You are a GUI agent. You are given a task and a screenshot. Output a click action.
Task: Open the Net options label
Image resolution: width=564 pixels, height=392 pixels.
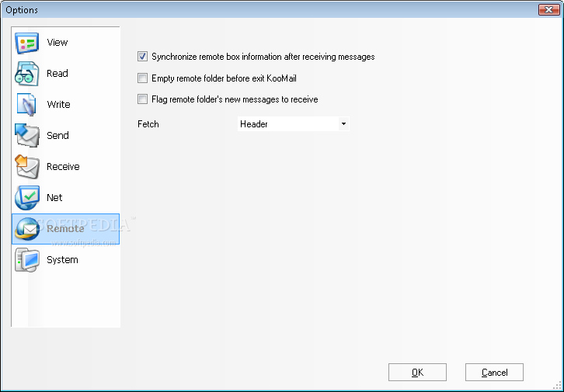[54, 198]
